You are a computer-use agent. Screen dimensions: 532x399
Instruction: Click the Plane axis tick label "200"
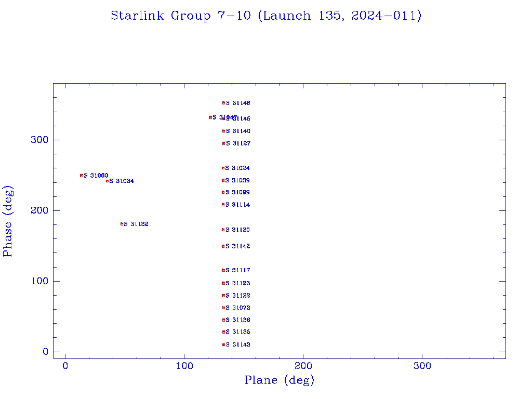tap(303, 366)
